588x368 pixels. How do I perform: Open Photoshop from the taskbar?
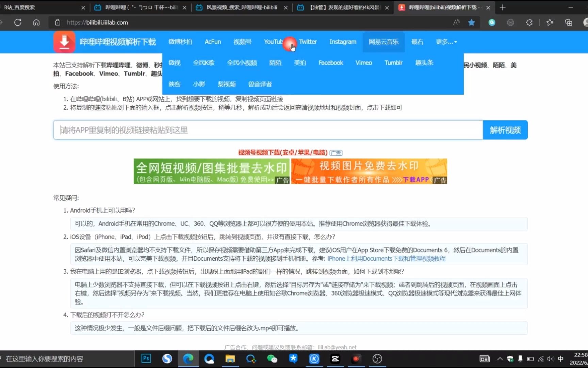[146, 358]
